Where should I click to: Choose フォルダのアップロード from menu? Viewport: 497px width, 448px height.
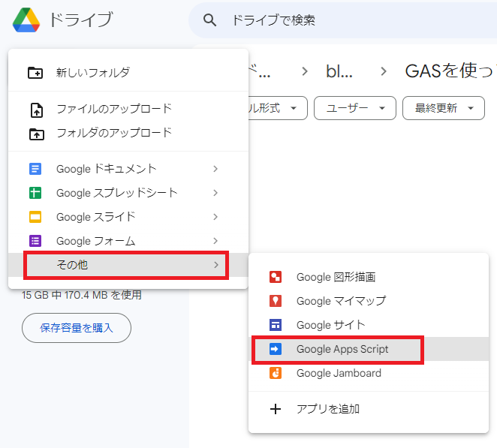(128, 133)
